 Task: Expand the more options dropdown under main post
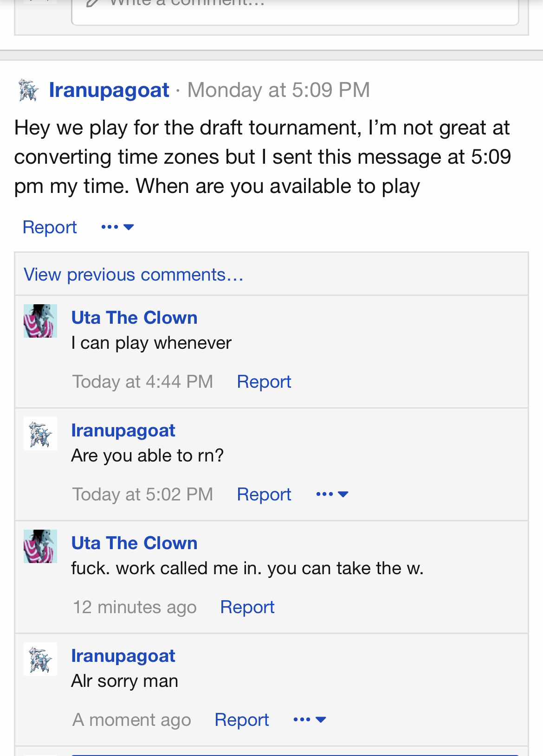point(117,227)
